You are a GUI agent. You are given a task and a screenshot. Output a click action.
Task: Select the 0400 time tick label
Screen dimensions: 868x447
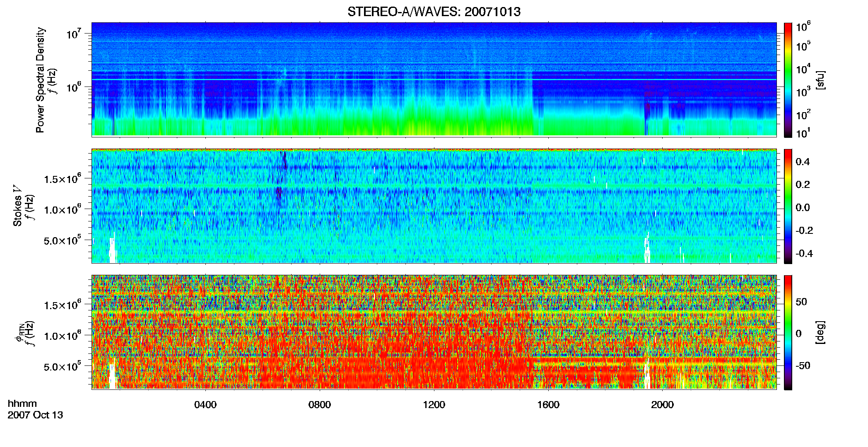(x=205, y=405)
